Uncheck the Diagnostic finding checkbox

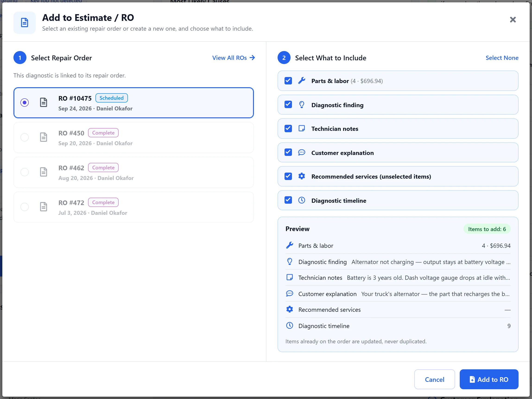tap(288, 105)
